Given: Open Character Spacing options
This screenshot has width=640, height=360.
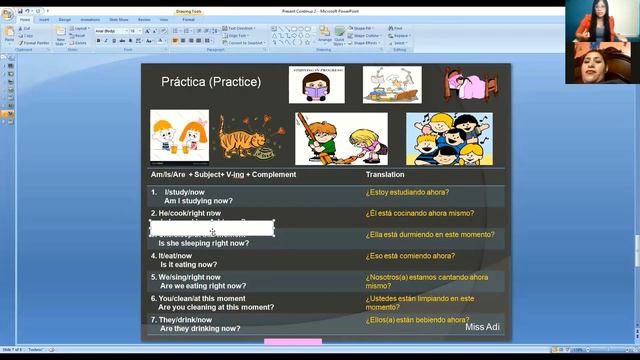Looking at the screenshot, I should [x=139, y=41].
